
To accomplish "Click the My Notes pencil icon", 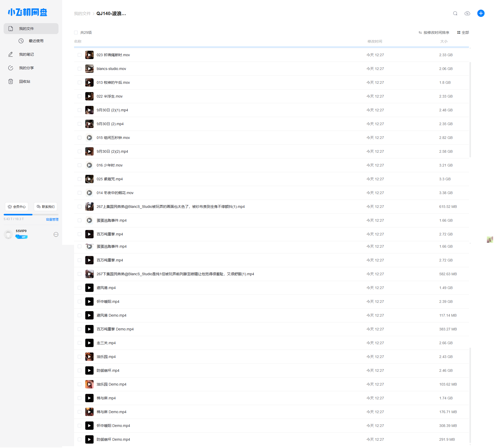I will [x=11, y=54].
